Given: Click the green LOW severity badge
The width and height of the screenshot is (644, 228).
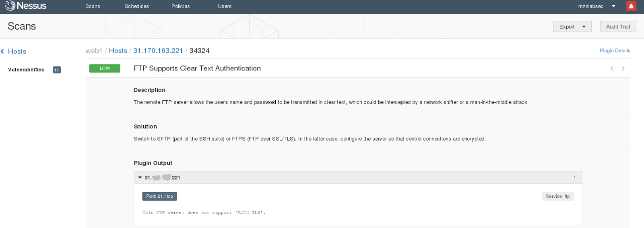Looking at the screenshot, I should [x=105, y=68].
